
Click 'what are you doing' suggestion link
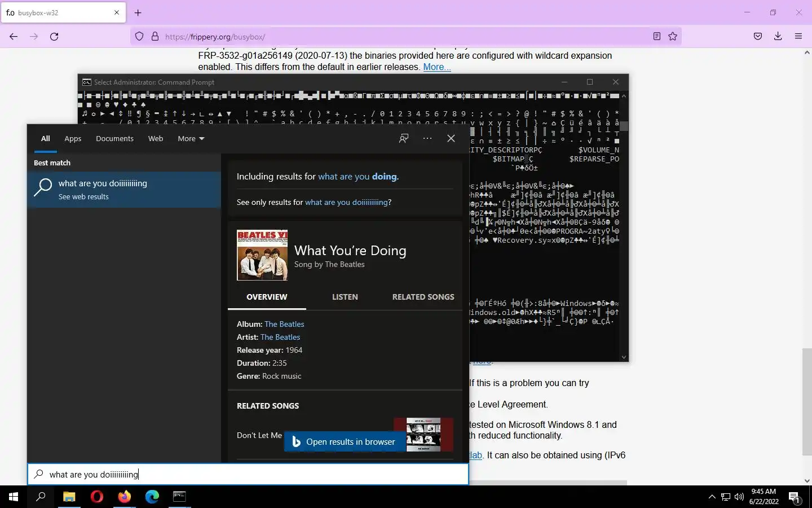(358, 177)
